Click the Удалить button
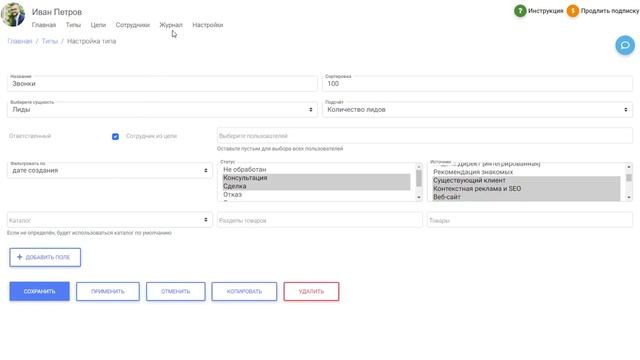Image resolution: width=640 pixels, height=360 pixels. click(311, 291)
